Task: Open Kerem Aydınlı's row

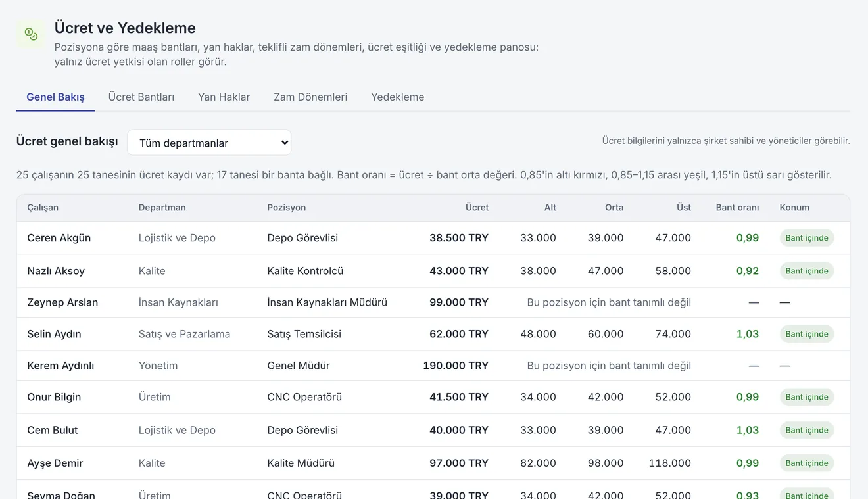Action: click(x=433, y=366)
